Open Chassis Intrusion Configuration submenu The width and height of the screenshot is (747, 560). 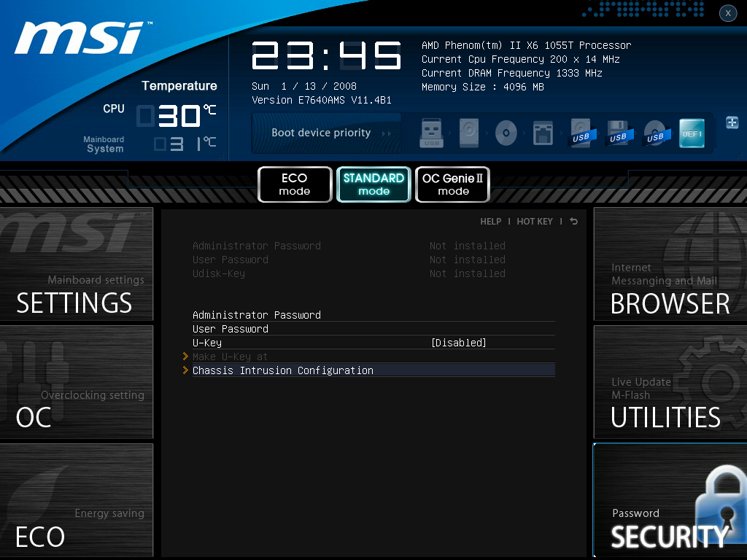coord(373,370)
